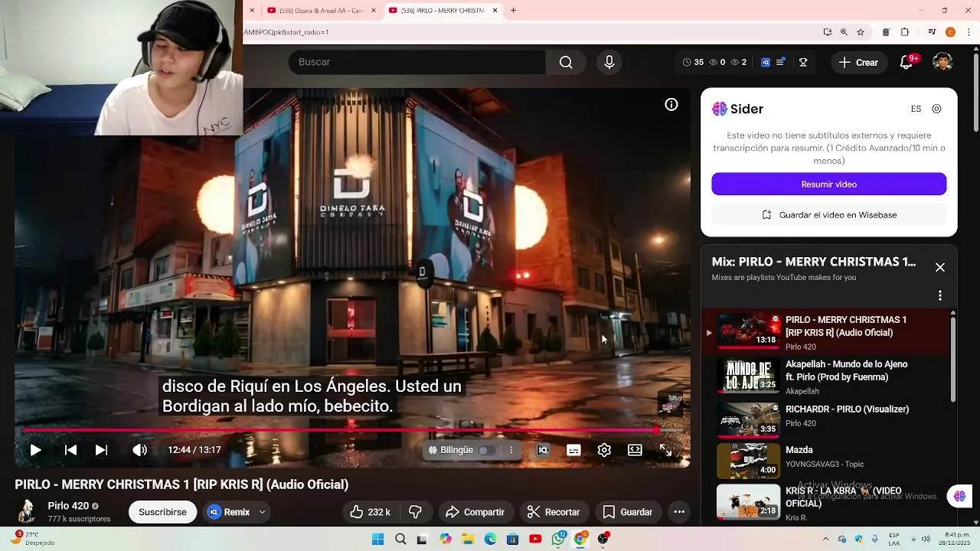Open media control icon in Chrome toolbar
The width and height of the screenshot is (980, 551).
[932, 32]
